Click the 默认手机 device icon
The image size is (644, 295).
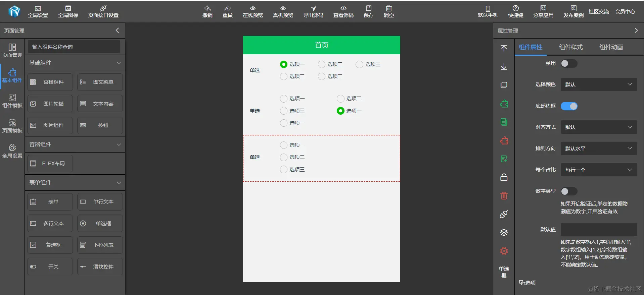(488, 8)
